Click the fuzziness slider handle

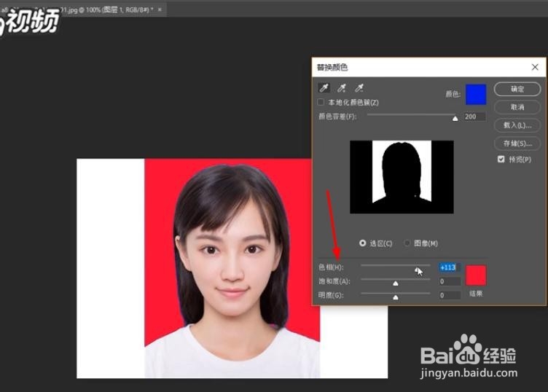tap(455, 119)
